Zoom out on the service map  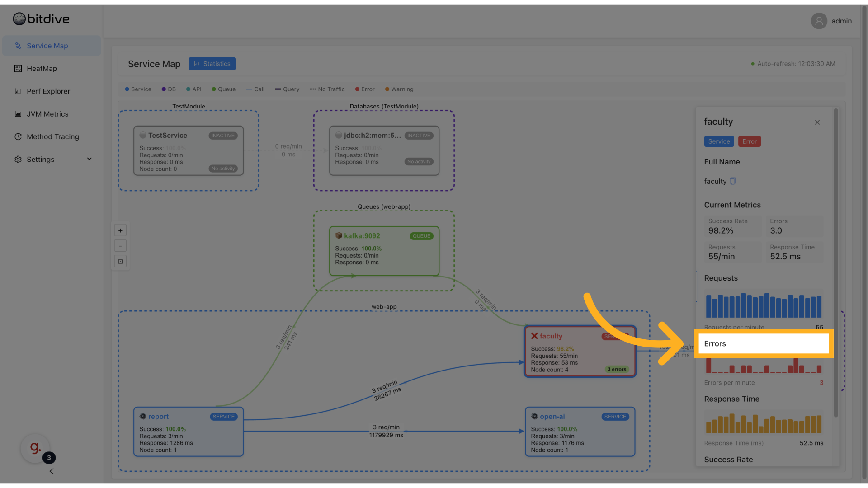click(120, 246)
